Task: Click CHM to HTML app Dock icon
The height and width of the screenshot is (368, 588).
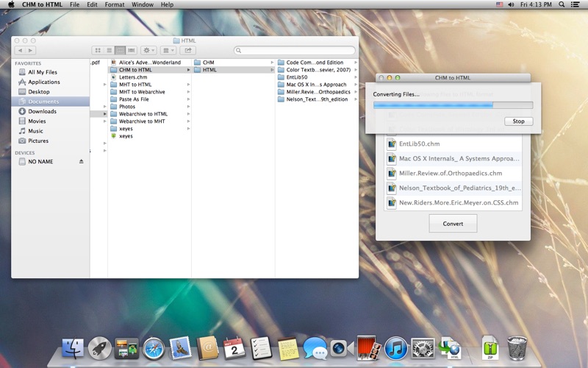Action: [450, 348]
